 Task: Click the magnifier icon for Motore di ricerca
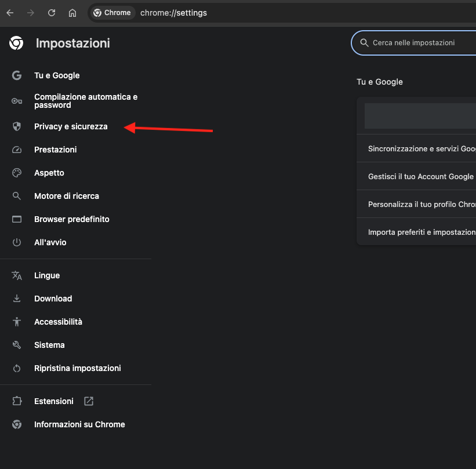click(17, 196)
